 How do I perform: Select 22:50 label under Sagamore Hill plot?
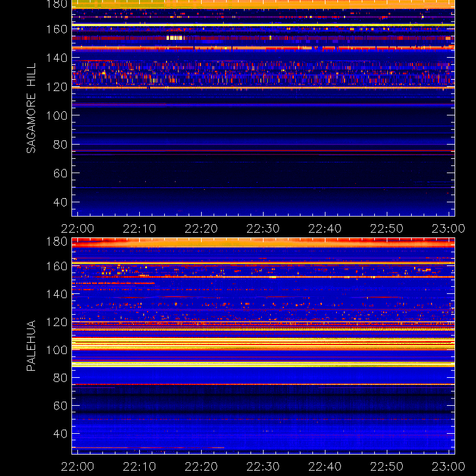(387, 228)
